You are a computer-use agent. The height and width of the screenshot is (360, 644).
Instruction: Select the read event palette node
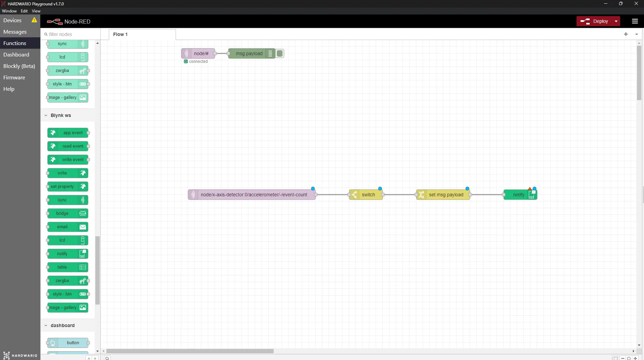click(x=68, y=146)
